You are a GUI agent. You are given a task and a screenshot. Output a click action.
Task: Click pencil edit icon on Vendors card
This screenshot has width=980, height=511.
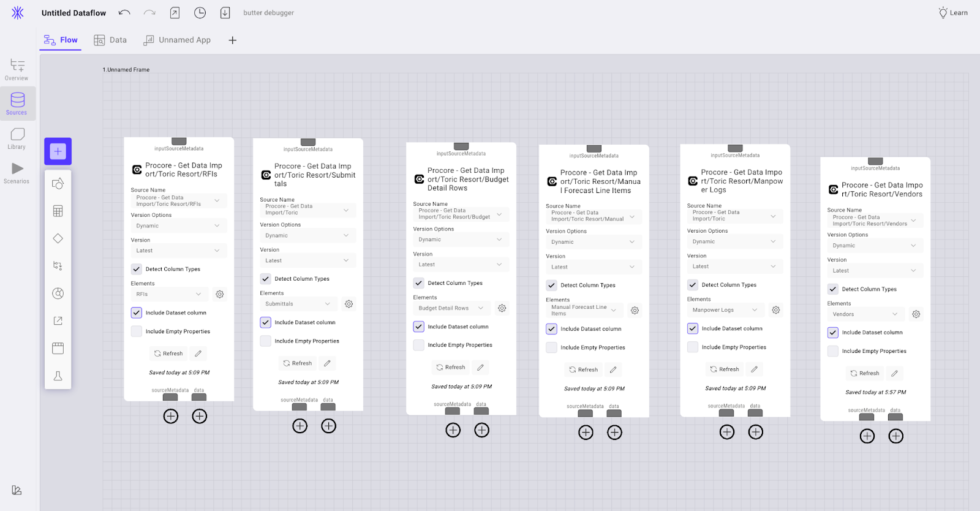tap(895, 373)
